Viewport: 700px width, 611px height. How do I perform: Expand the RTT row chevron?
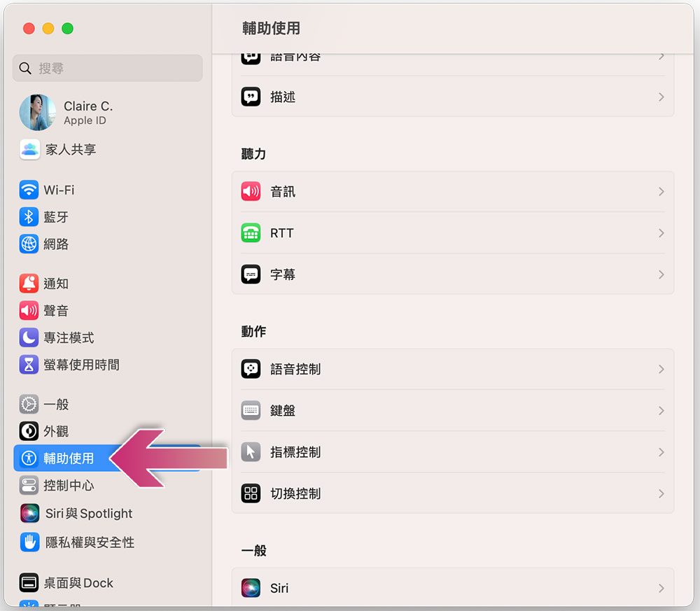coord(661,233)
